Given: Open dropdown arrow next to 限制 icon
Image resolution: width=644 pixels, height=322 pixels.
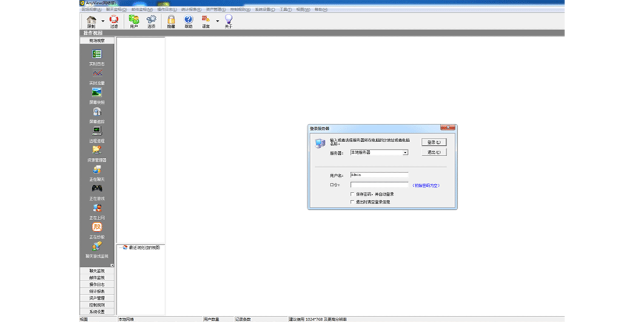Looking at the screenshot, I should pyautogui.click(x=103, y=21).
